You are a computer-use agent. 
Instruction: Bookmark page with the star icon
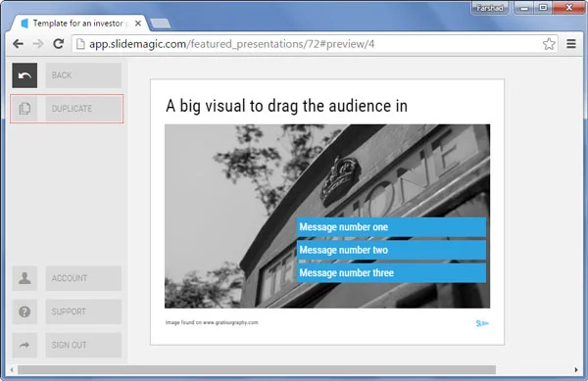[549, 44]
